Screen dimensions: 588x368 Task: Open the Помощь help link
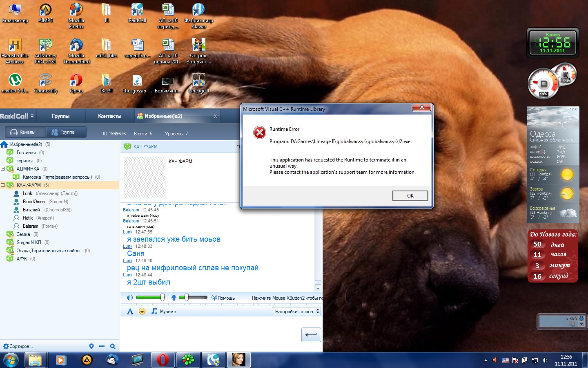(223, 298)
